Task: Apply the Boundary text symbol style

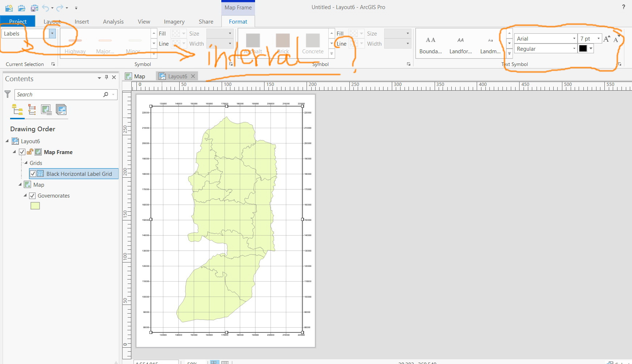Action: (431, 44)
